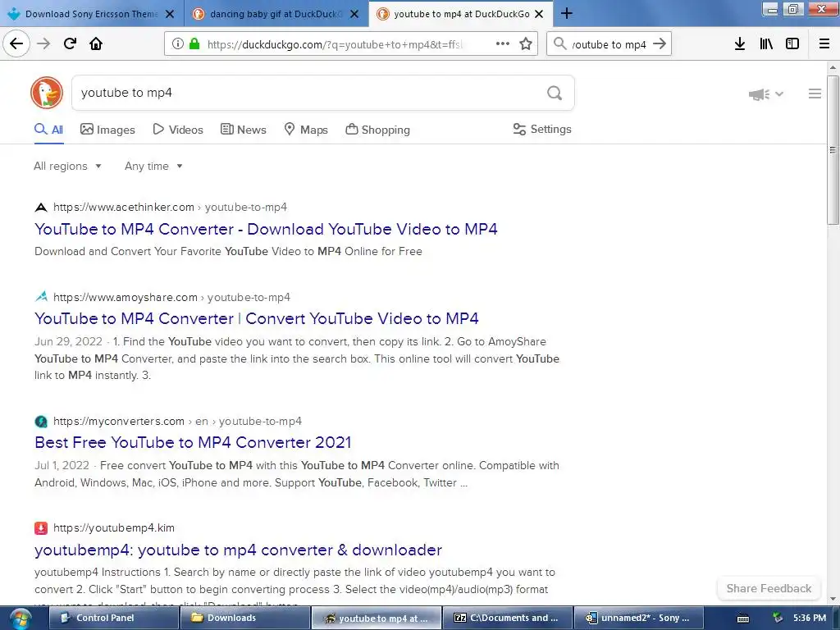Switch to 7-Zip C:\Documents taskbar window
The width and height of the screenshot is (840, 630).
click(x=507, y=619)
